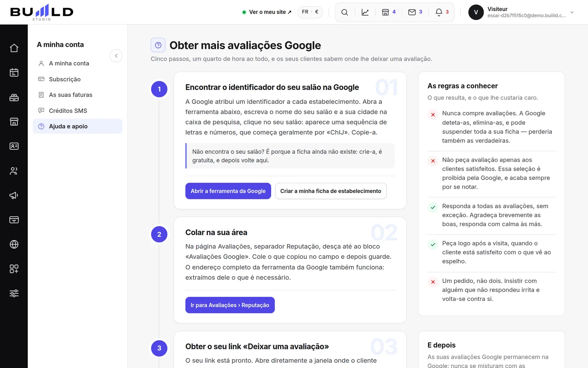
Task: Open the statistics chart icon in the top bar
Action: click(x=365, y=12)
